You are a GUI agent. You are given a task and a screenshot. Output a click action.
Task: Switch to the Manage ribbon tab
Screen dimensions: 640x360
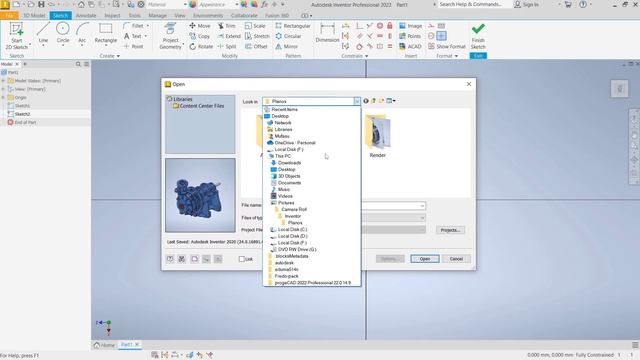pyautogui.click(x=157, y=16)
